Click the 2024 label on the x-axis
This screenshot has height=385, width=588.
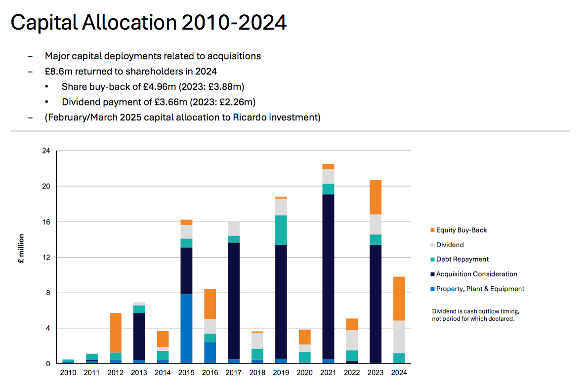pos(399,373)
